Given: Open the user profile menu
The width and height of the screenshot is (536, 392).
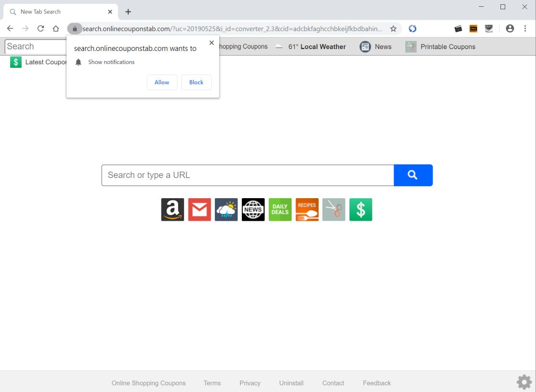Looking at the screenshot, I should [510, 29].
